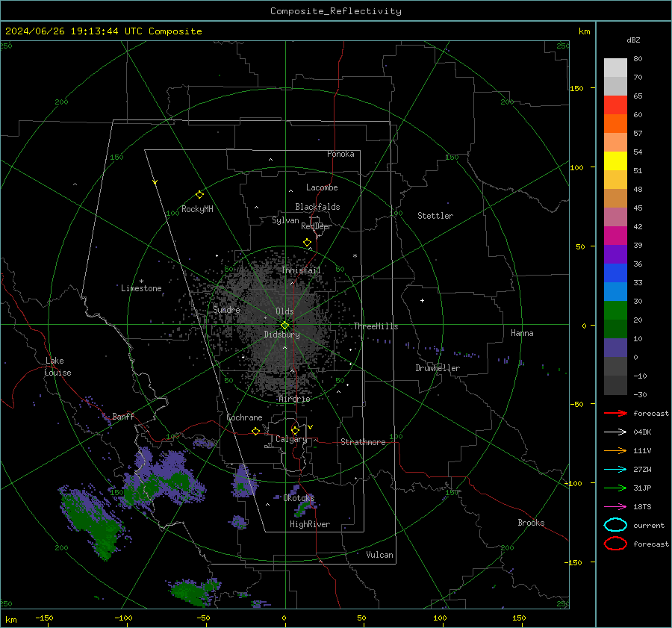
Task: Click the Sundre label
Action: pos(226,309)
